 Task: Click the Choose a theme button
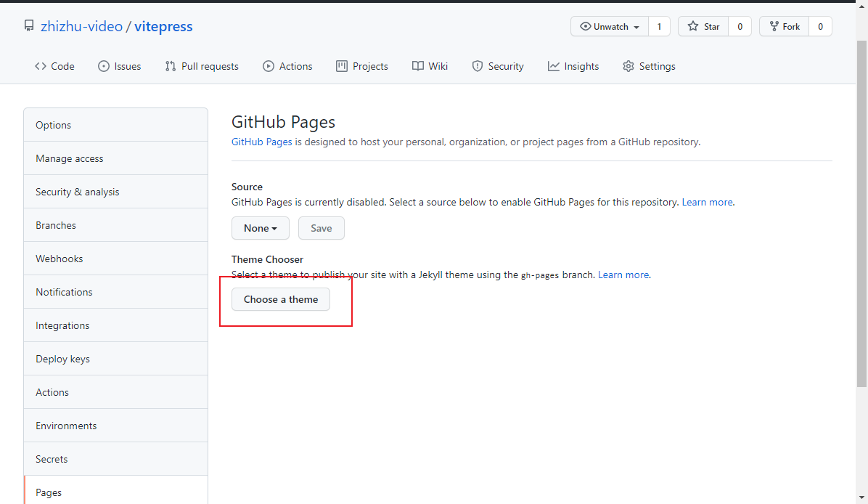tap(281, 300)
